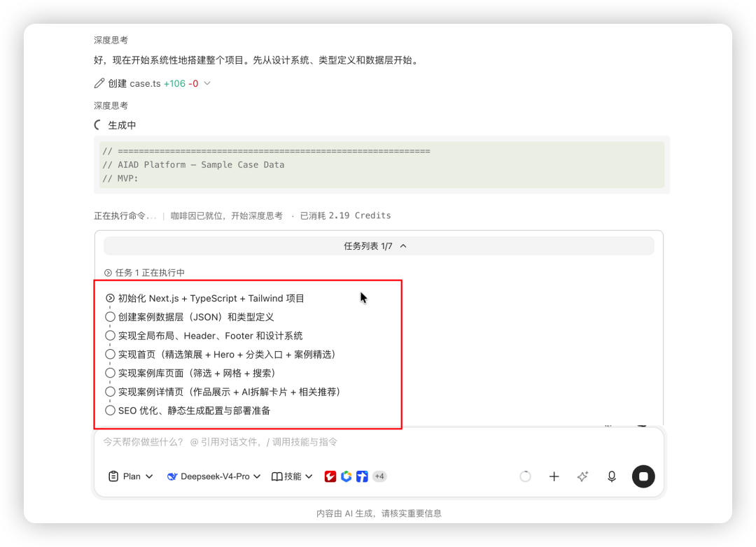Viewport: 756px width, 547px height.
Task: Open the 技能 skills dropdown
Action: point(292,476)
